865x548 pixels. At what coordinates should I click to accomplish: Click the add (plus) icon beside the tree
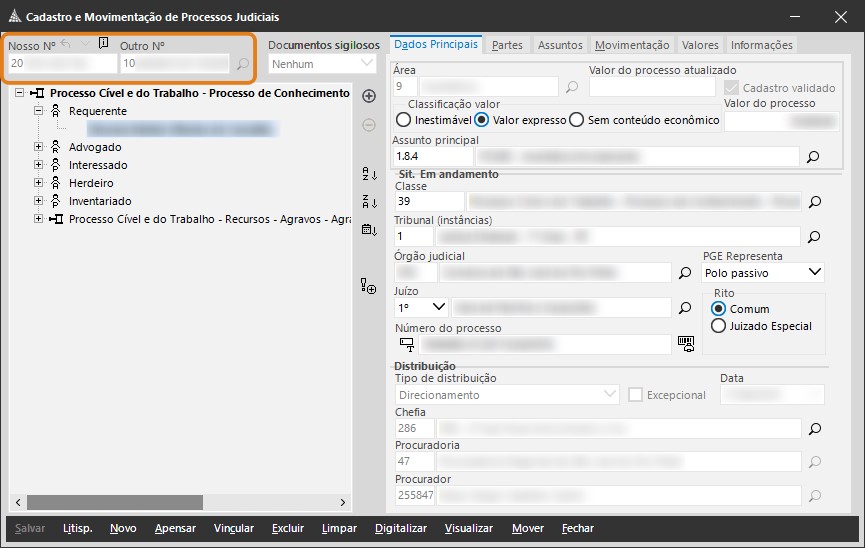(368, 96)
